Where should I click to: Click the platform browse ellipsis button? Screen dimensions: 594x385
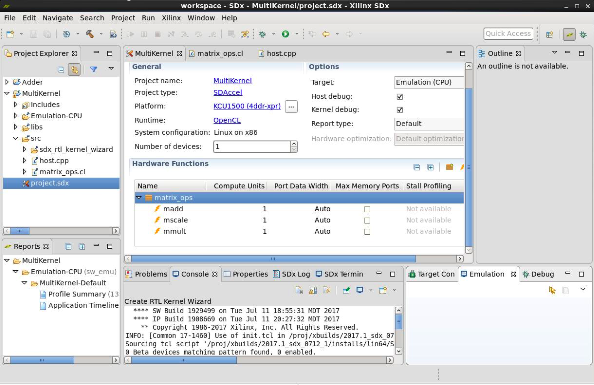pos(291,106)
